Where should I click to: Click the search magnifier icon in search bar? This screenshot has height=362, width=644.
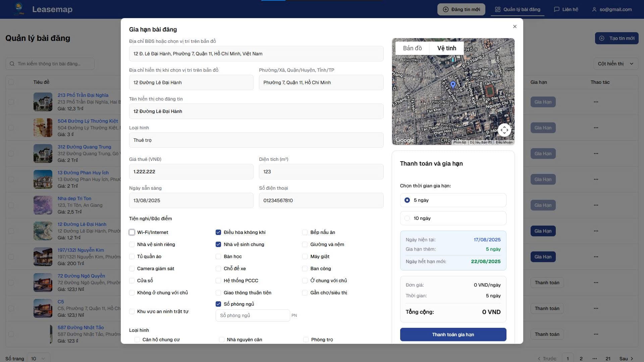(x=12, y=64)
